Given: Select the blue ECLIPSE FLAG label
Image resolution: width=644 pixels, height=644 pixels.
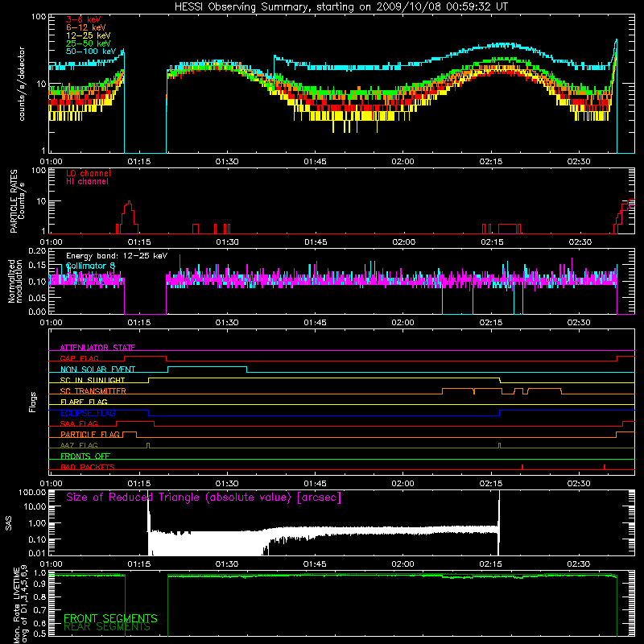Looking at the screenshot, I should [x=88, y=413].
